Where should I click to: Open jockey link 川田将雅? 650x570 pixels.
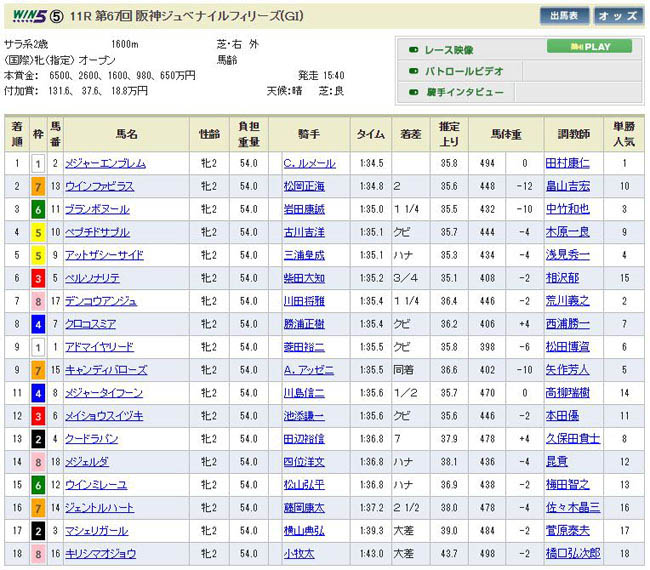(x=303, y=301)
